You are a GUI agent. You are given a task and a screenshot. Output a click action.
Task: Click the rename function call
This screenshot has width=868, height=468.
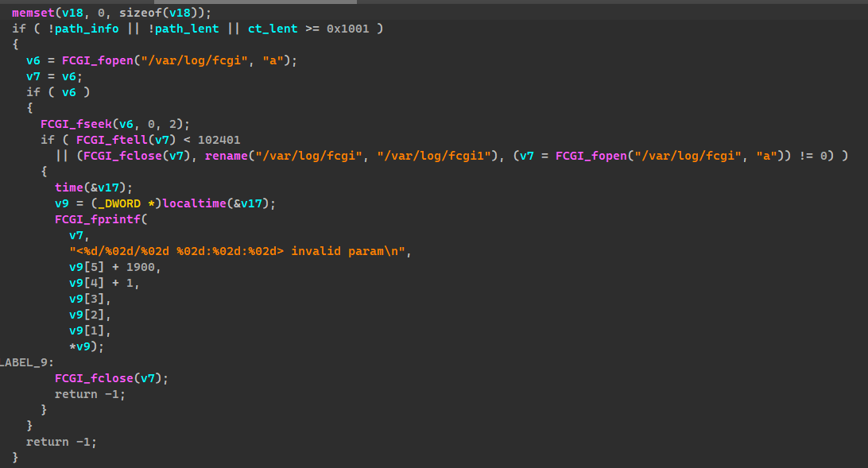point(226,156)
